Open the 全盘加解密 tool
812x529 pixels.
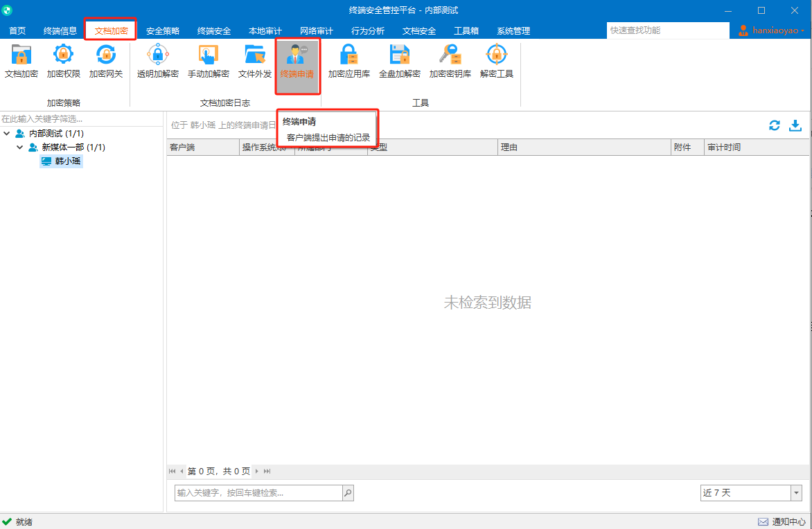(399, 62)
